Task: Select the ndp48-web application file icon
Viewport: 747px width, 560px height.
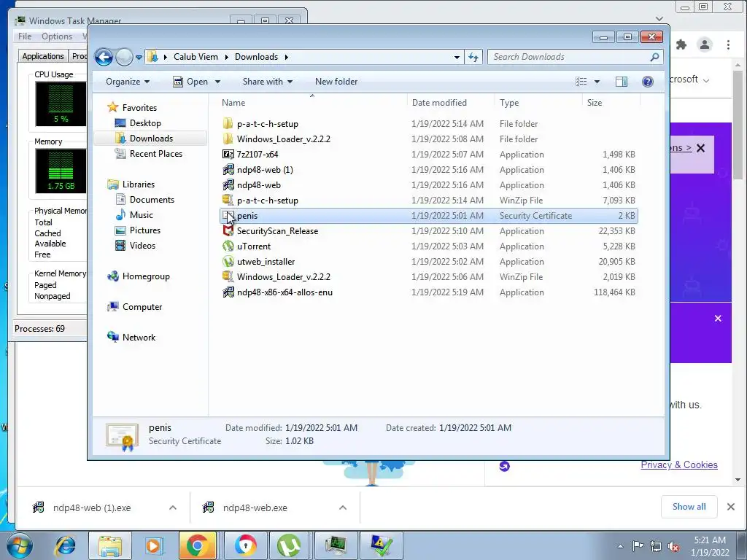Action: [x=228, y=184]
